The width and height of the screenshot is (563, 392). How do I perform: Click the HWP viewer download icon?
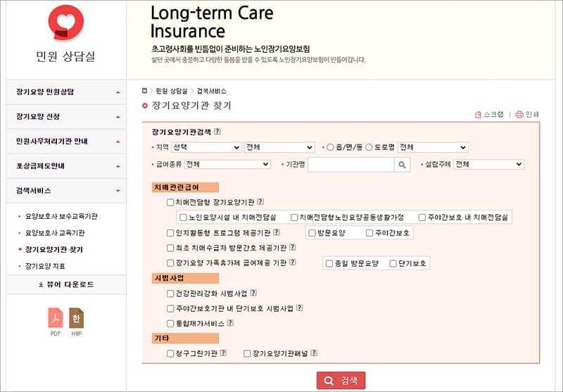click(77, 320)
